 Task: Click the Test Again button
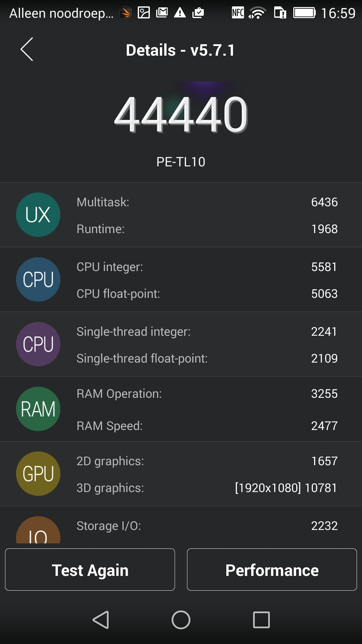click(90, 570)
